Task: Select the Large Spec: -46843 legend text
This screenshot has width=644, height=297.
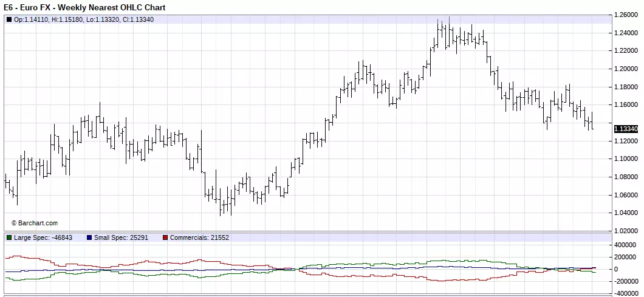Action: pos(43,237)
